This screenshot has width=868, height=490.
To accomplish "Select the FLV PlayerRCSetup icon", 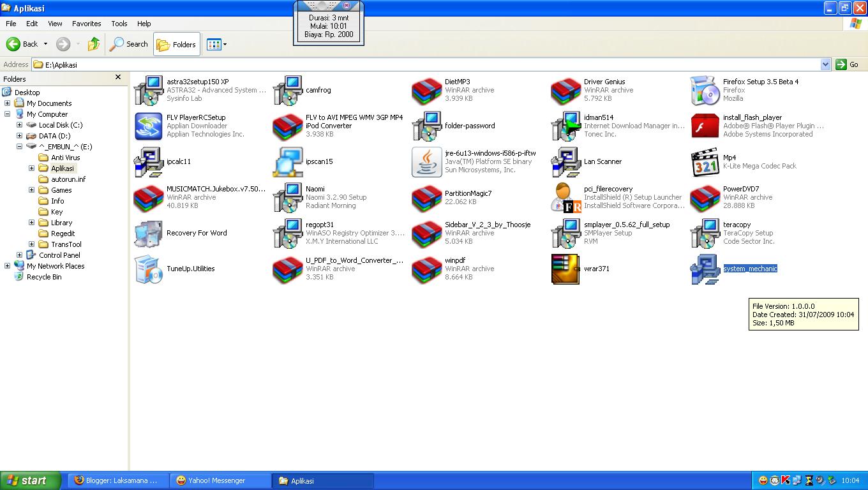I will click(x=149, y=126).
